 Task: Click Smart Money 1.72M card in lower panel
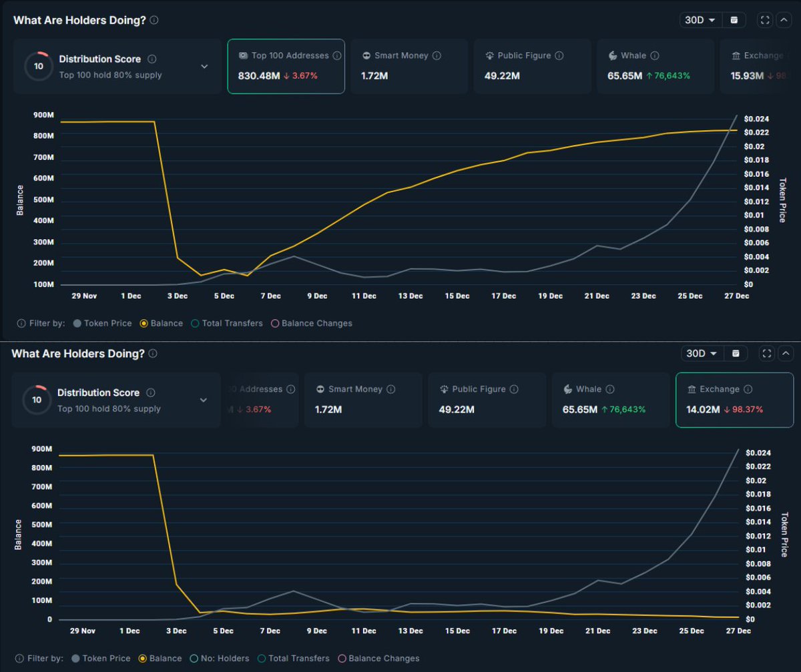pyautogui.click(x=363, y=400)
